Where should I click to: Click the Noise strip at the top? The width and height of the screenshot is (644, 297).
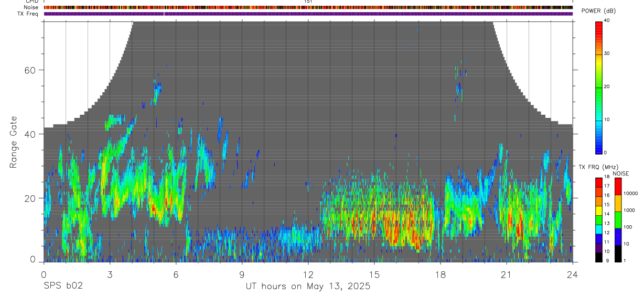point(308,8)
